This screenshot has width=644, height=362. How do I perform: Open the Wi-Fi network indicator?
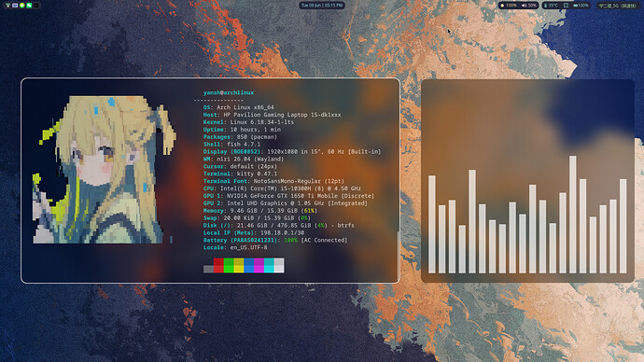pyautogui.click(x=618, y=6)
